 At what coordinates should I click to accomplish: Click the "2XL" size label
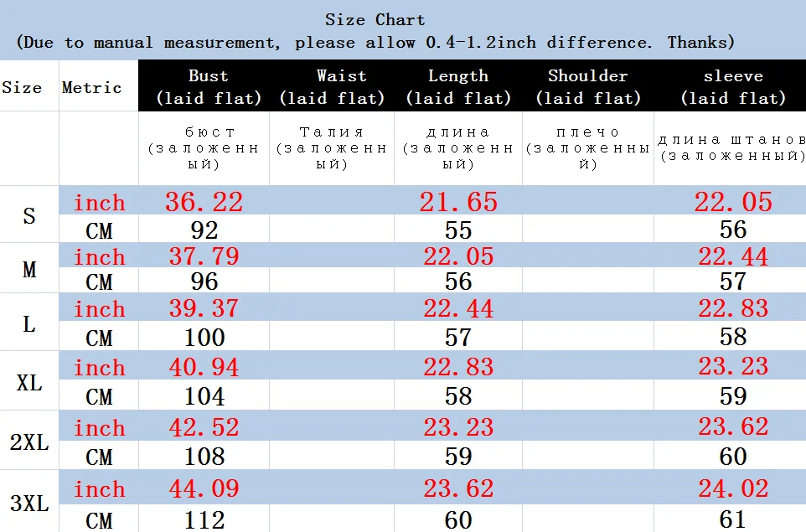pyautogui.click(x=29, y=442)
